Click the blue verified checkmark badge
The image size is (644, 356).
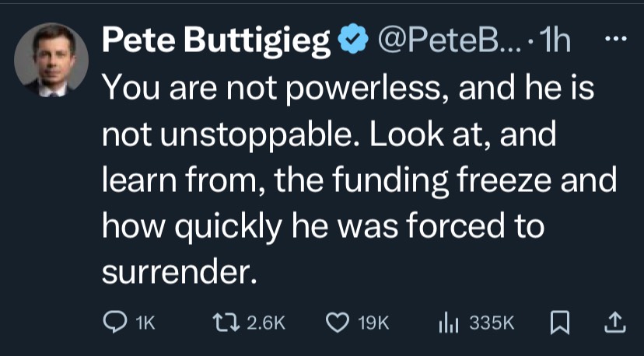pos(352,39)
